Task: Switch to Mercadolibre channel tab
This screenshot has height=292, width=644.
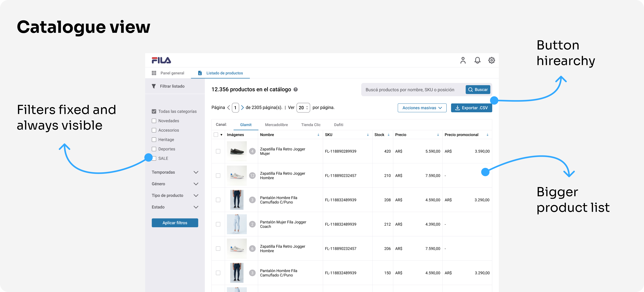Action: pos(276,125)
